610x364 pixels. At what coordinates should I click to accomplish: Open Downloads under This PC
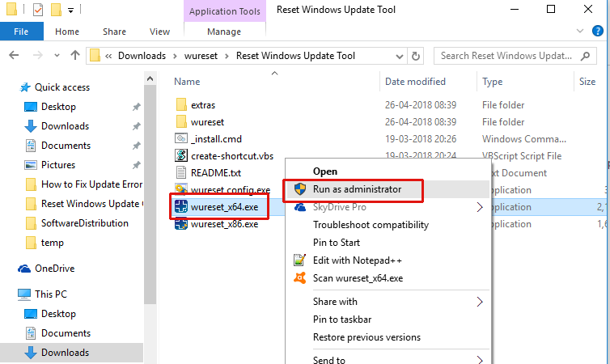tap(65, 353)
